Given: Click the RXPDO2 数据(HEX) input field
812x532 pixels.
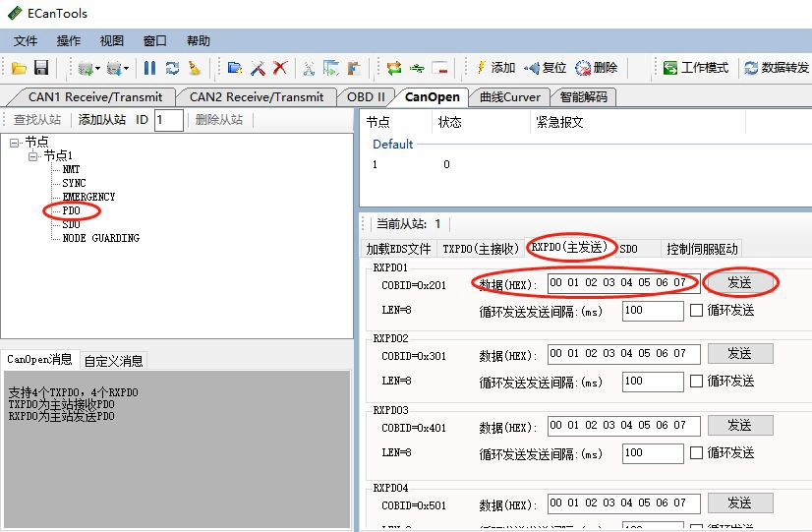Looking at the screenshot, I should (623, 354).
